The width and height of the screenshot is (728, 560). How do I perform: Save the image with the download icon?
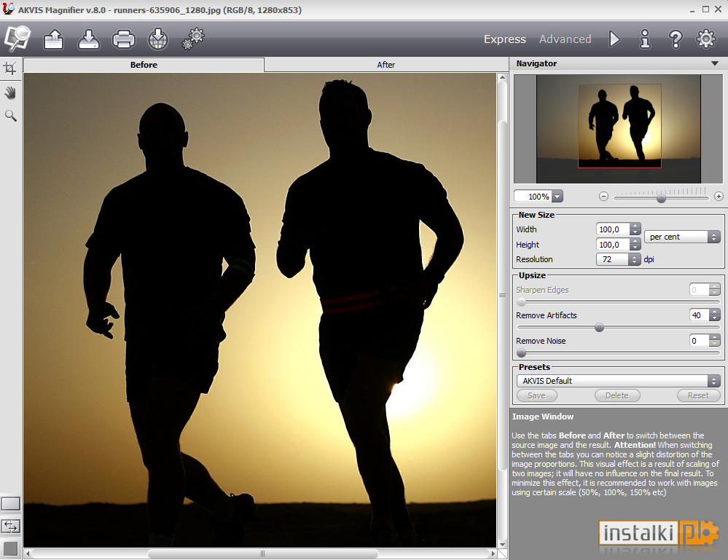(x=89, y=39)
